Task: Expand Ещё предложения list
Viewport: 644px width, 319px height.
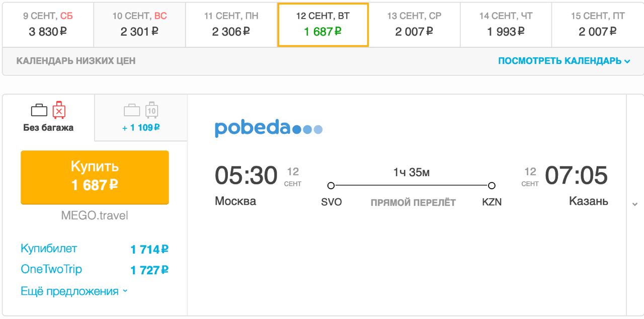Action: [74, 291]
